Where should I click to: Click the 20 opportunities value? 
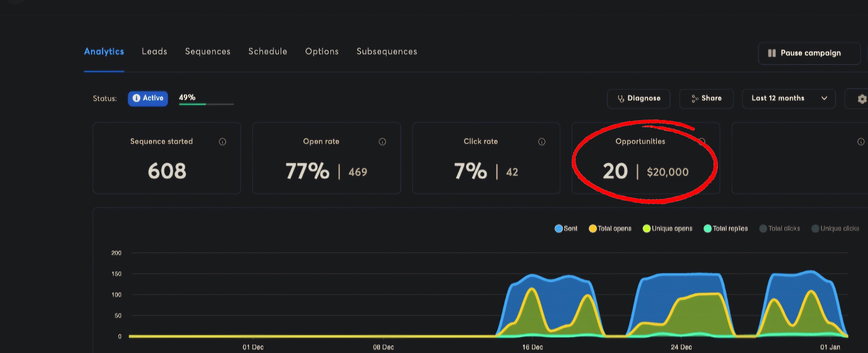pyautogui.click(x=615, y=171)
